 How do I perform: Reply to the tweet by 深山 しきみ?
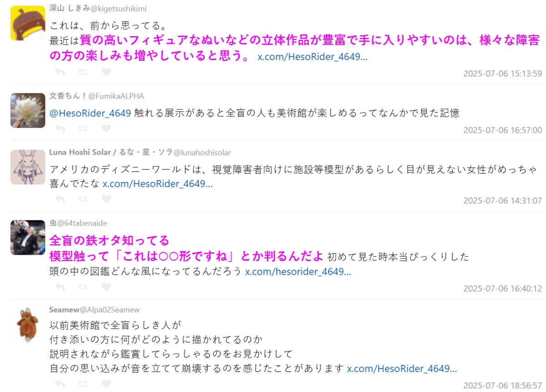tap(60, 72)
